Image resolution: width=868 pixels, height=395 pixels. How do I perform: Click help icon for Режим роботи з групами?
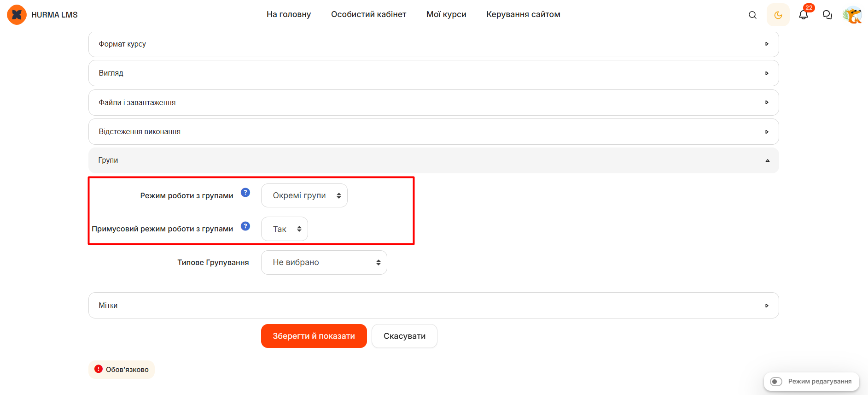245,193
